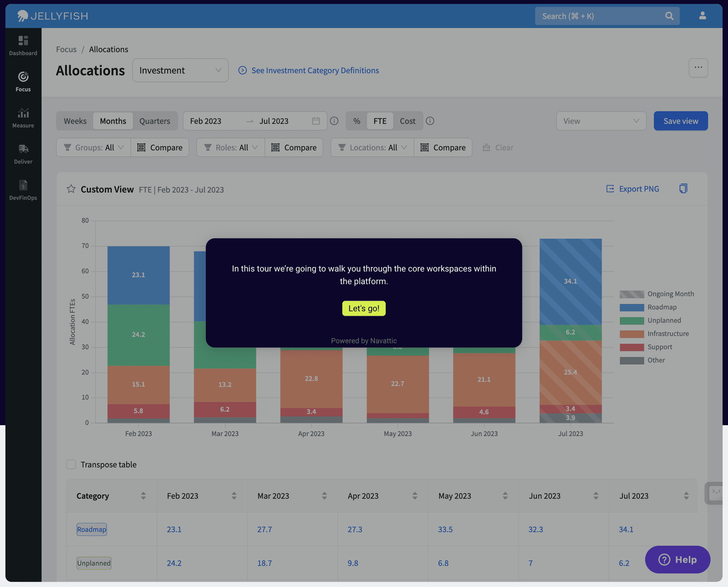
Task: Open the View selector dropdown
Action: coord(601,121)
